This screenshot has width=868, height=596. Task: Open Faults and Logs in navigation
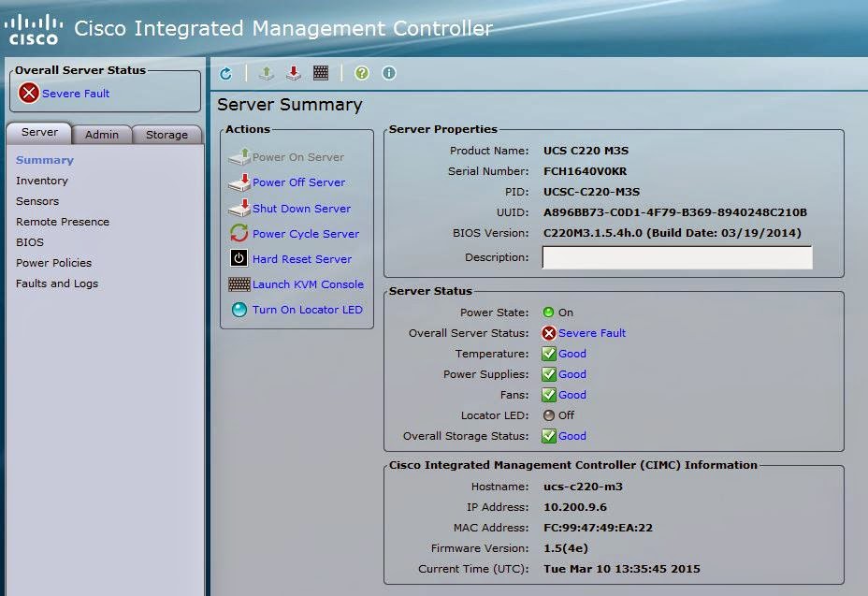pyautogui.click(x=57, y=283)
